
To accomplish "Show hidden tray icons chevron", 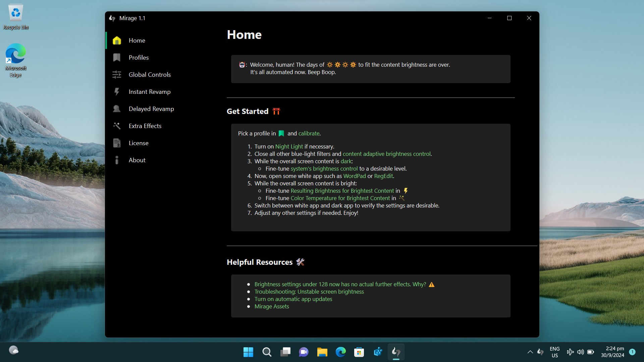I will [x=530, y=352].
